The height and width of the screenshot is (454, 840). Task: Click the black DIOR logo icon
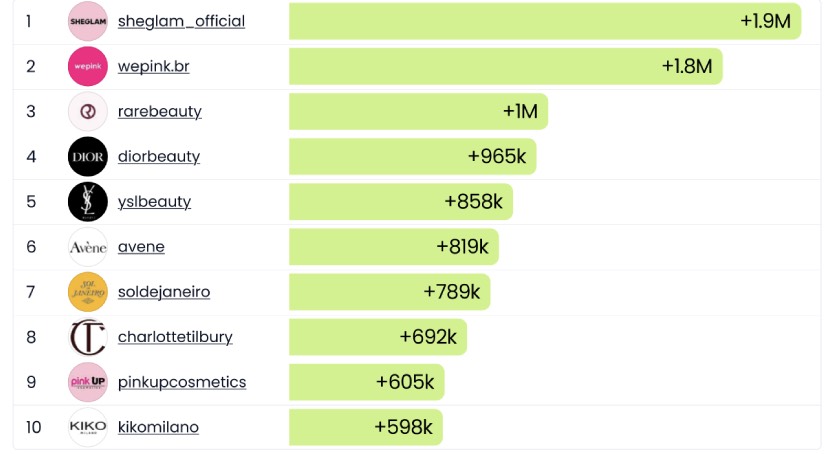pos(87,156)
